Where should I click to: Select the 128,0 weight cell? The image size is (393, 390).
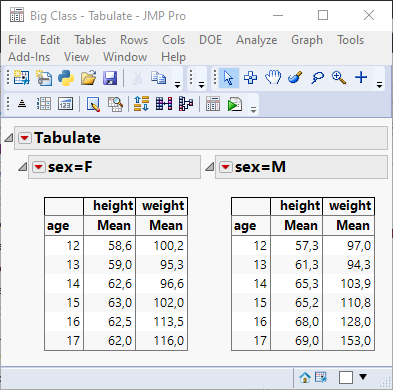pos(349,322)
